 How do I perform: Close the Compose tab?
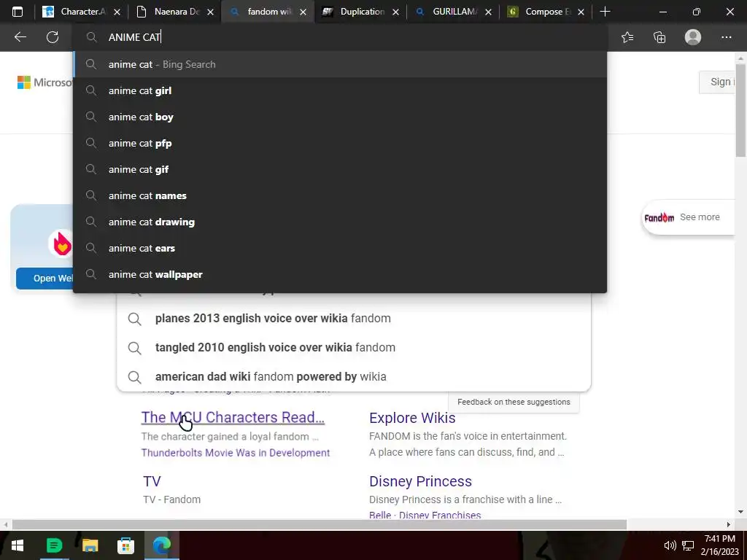581,12
